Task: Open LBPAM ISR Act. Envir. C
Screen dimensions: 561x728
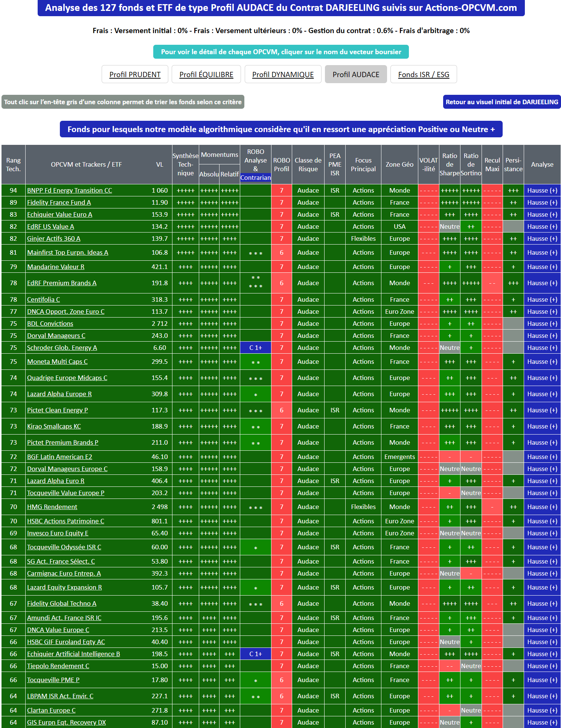Action: point(60,696)
